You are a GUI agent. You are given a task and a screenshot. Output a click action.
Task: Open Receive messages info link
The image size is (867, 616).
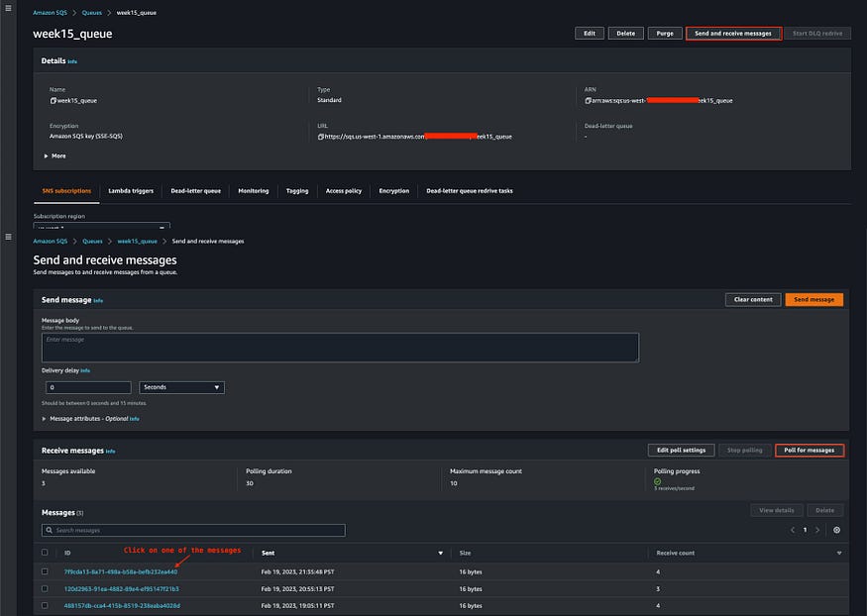click(x=111, y=452)
